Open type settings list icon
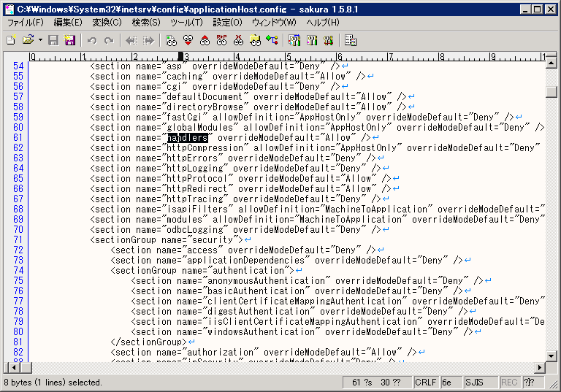 click(x=294, y=40)
